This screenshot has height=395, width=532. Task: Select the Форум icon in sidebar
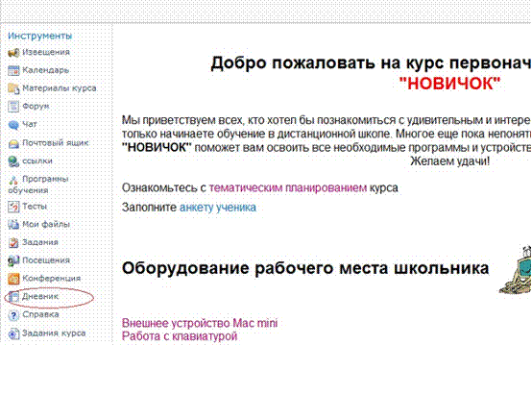click(13, 107)
